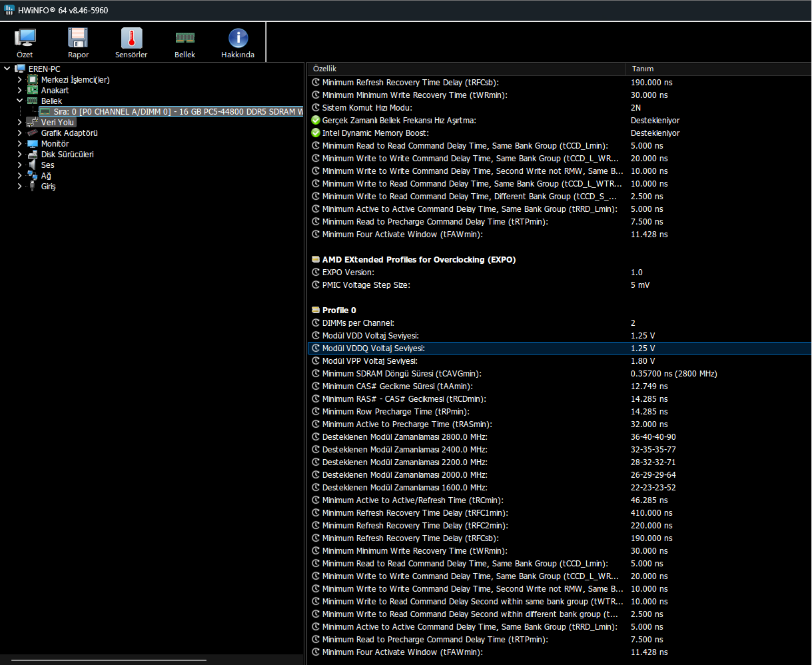Select the Sistem Komut Hızı Modu row
Screen dimensions: 812x665
tap(559, 107)
